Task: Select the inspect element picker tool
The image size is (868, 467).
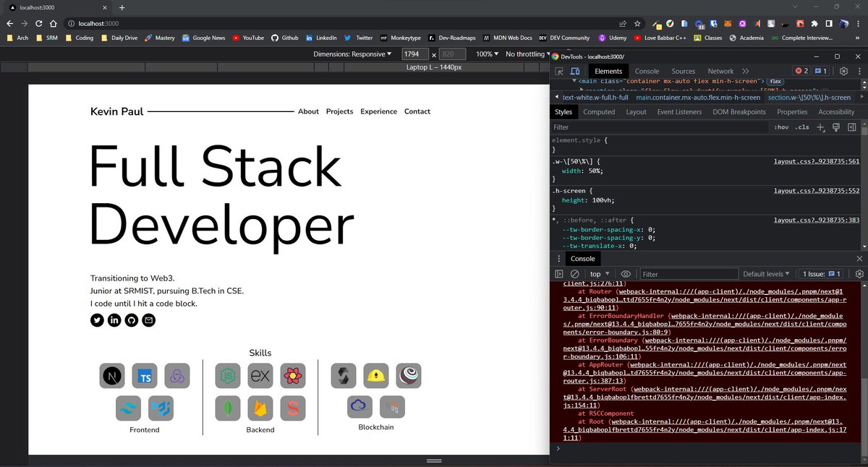Action: click(x=558, y=71)
